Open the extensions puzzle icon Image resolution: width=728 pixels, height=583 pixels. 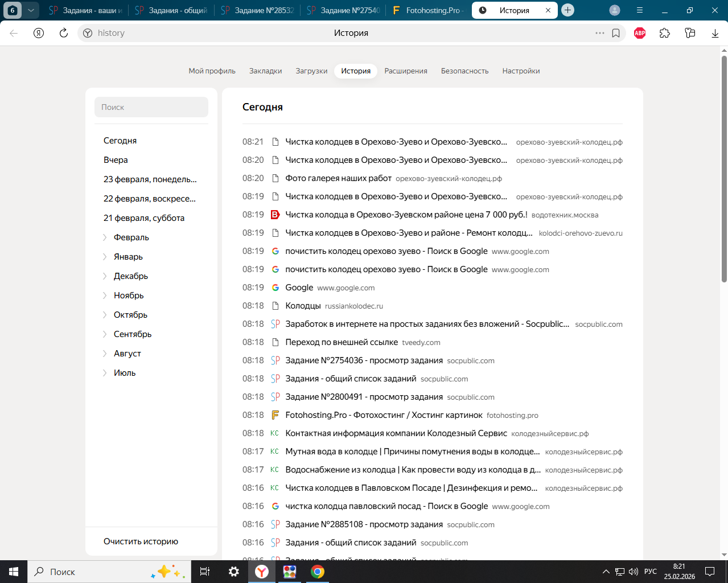coord(665,33)
